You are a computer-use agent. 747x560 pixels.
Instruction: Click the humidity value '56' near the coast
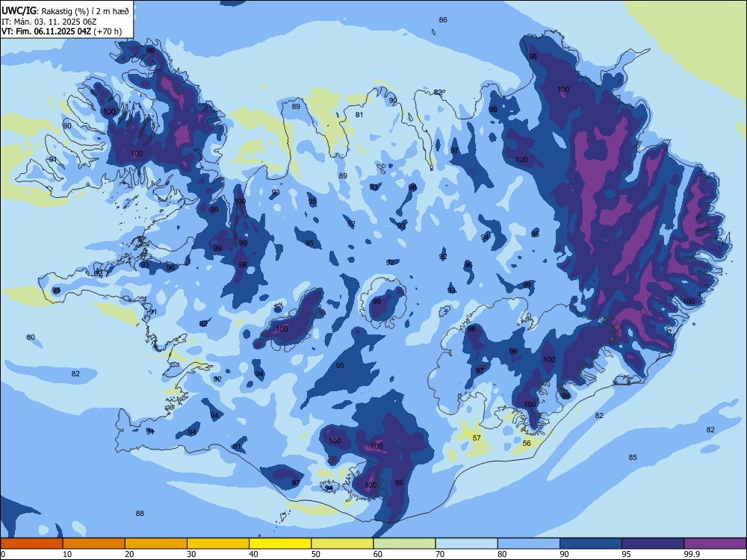[527, 443]
